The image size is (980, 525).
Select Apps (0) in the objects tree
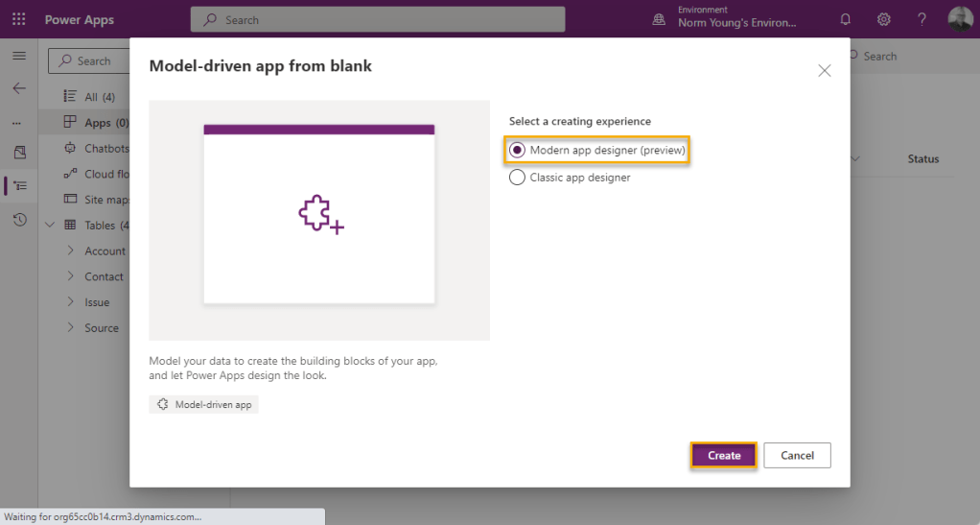(106, 123)
